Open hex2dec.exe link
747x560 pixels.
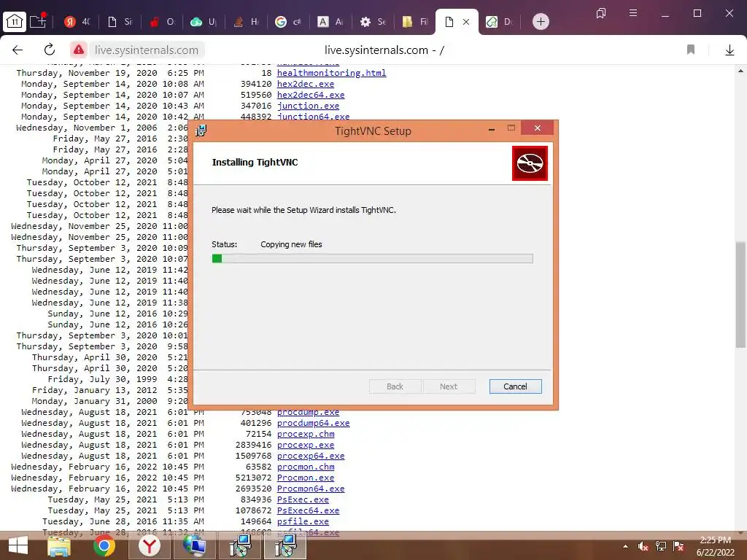306,84
